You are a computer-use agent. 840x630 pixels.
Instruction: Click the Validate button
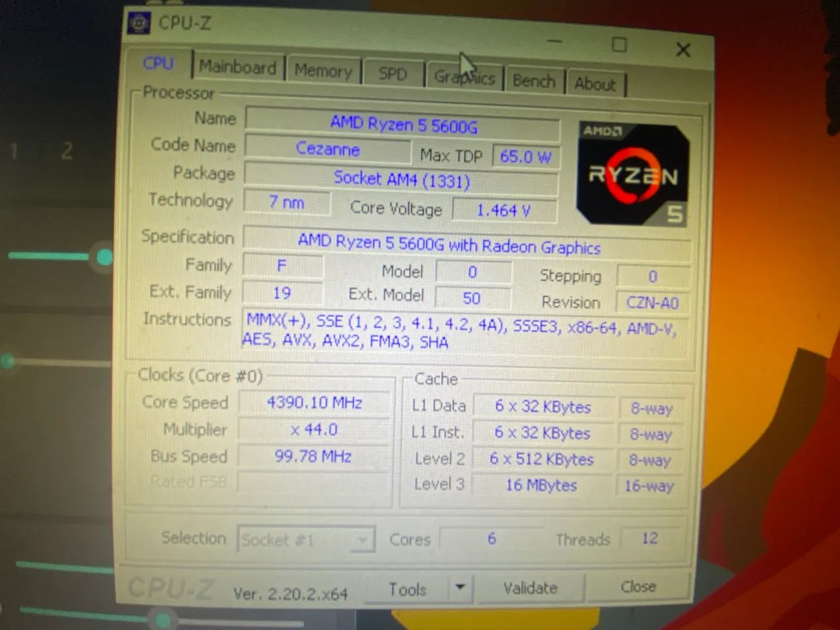(530, 587)
